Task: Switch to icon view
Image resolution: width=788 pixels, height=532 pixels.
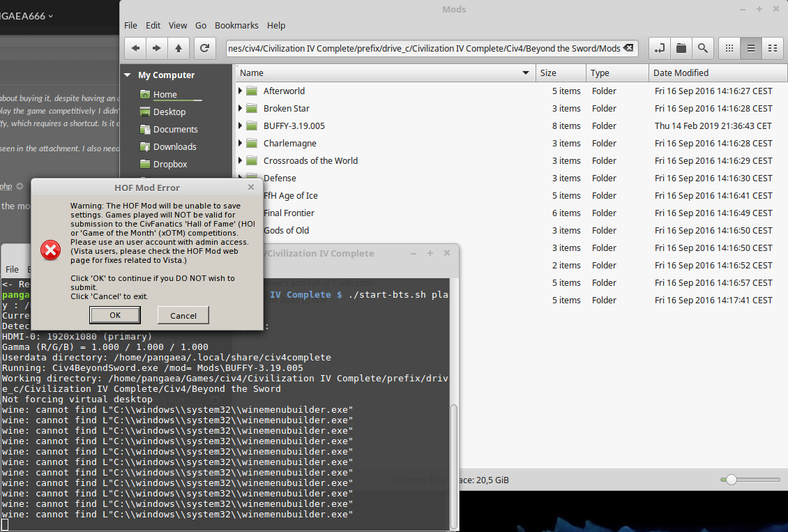Action: (729, 48)
